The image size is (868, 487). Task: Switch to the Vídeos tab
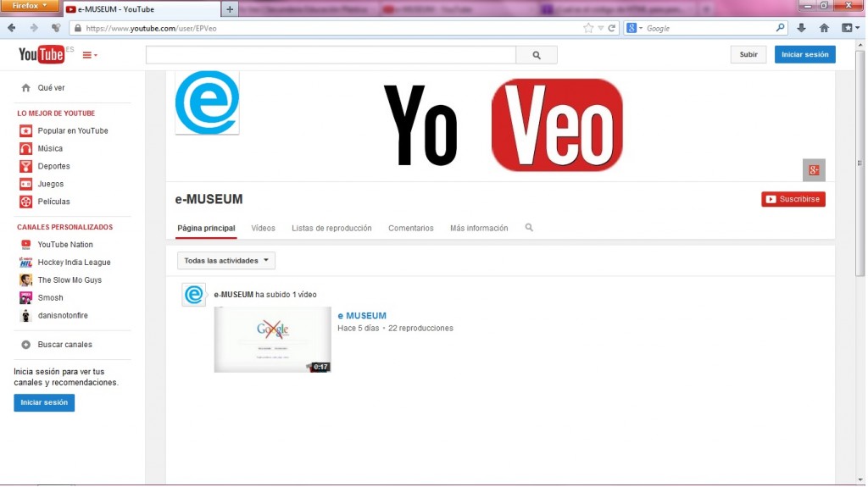pyautogui.click(x=263, y=229)
